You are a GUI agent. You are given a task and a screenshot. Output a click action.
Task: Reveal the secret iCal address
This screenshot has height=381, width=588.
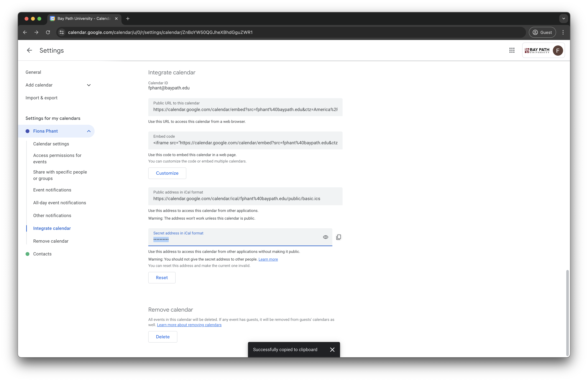[325, 237]
